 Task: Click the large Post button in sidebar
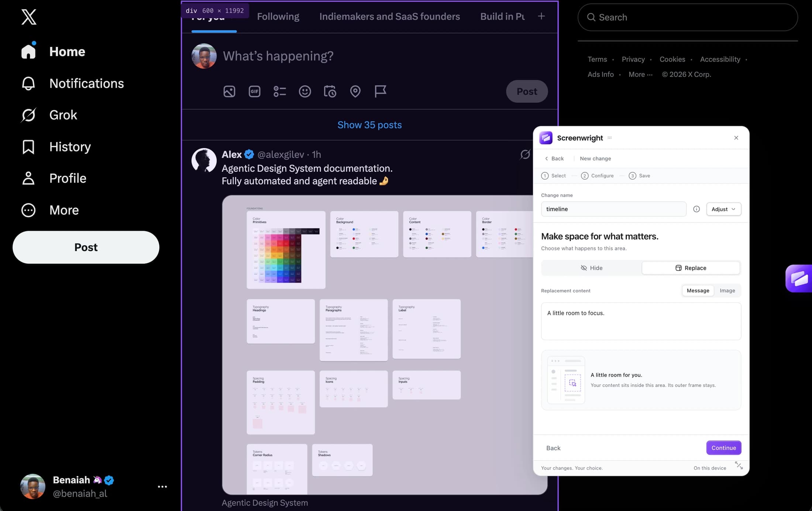(x=86, y=247)
